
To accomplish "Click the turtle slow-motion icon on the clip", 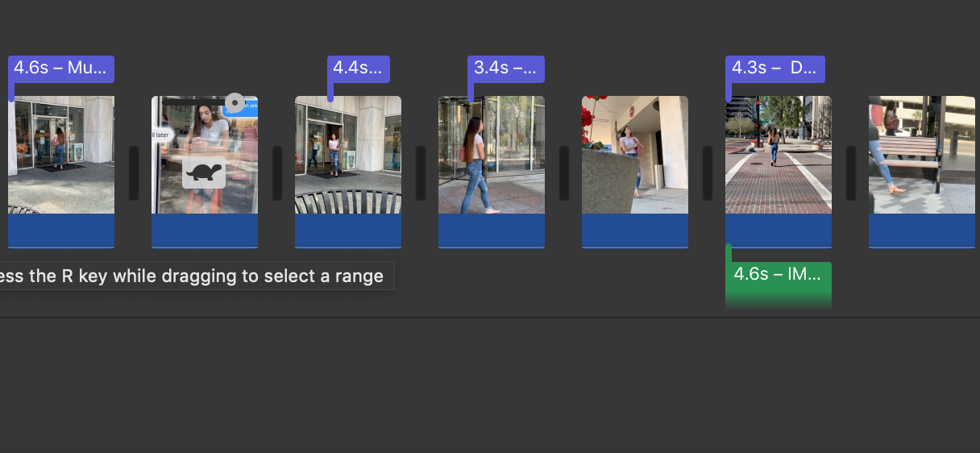I will 204,172.
